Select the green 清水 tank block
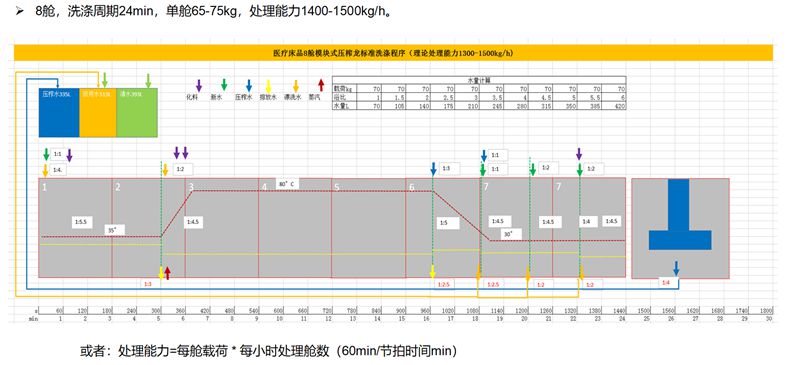Viewport: 790px width, 365px height. 137,112
